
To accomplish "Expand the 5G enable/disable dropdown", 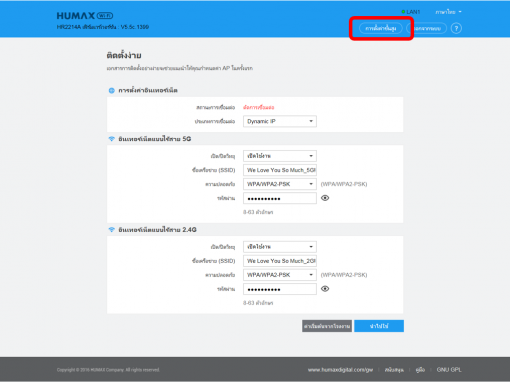I will (x=280, y=156).
